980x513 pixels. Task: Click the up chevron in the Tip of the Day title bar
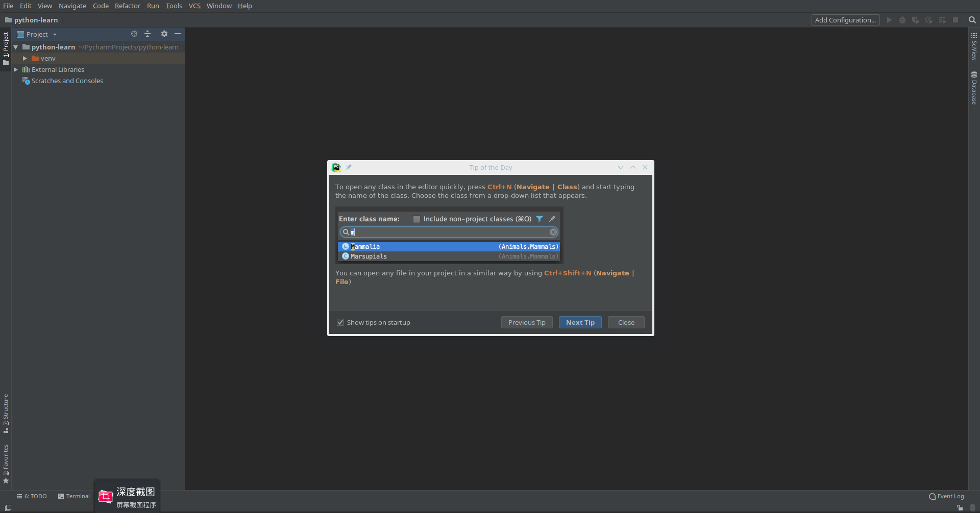coord(633,167)
